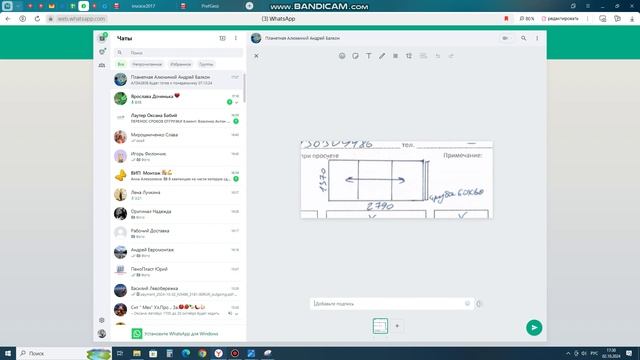Open the Windows Start menu
Image resolution: width=640 pixels, height=360 pixels.
coord(8,353)
